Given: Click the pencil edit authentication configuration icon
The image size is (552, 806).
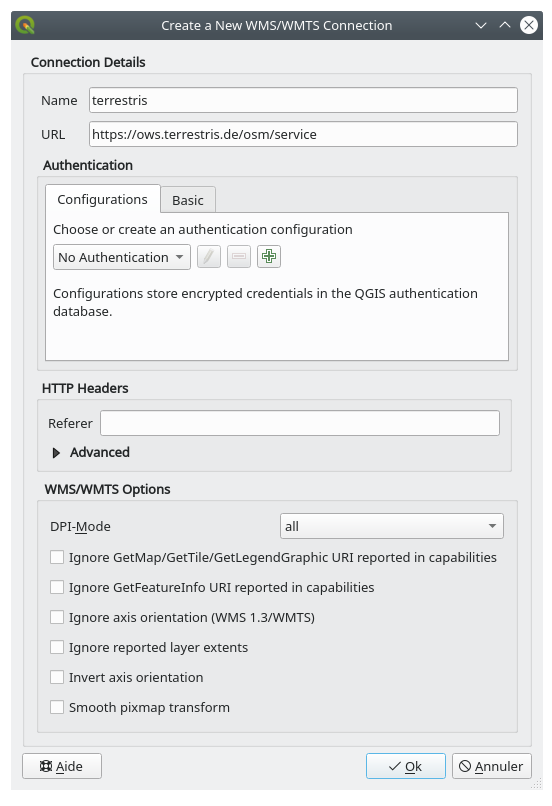Looking at the screenshot, I should (209, 257).
